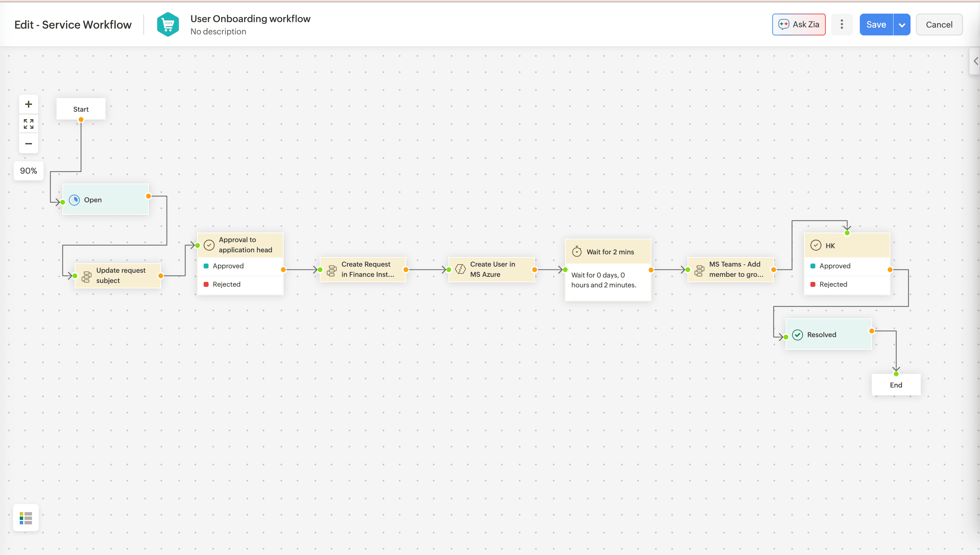Select Approved branch of Approval to application head
This screenshot has height=555, width=980.
tap(228, 266)
